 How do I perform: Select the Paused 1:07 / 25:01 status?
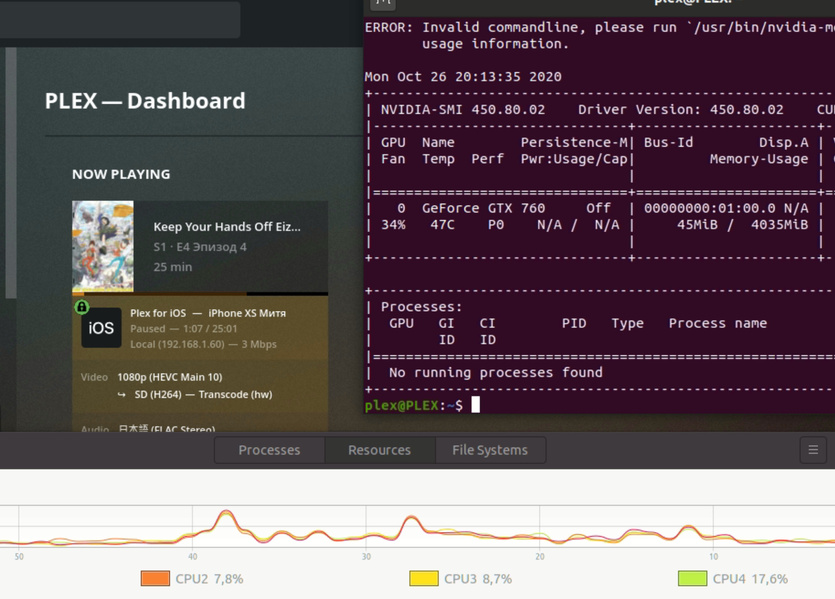(x=184, y=329)
